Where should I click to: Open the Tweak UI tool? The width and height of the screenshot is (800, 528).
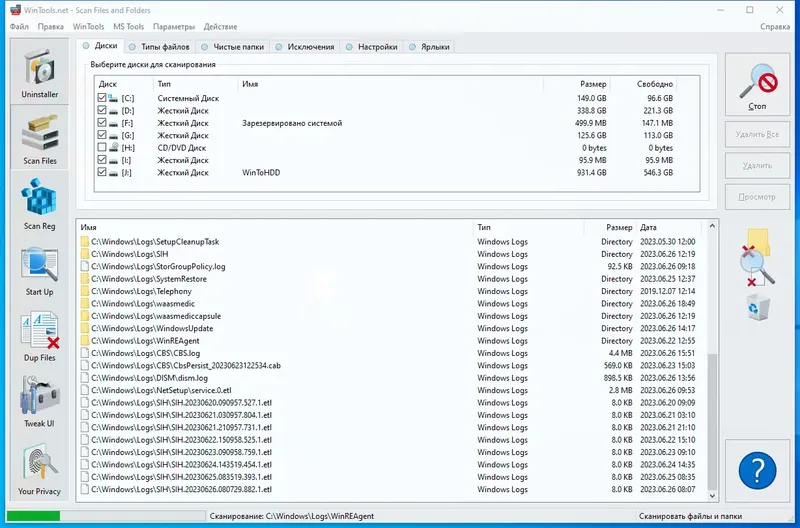(x=39, y=401)
